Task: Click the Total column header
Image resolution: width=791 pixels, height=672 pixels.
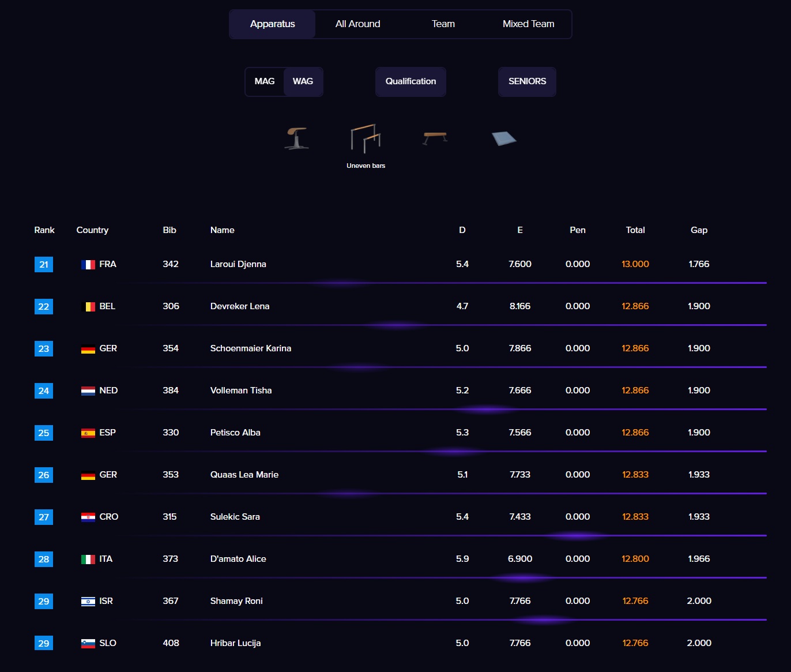Action: tap(635, 230)
